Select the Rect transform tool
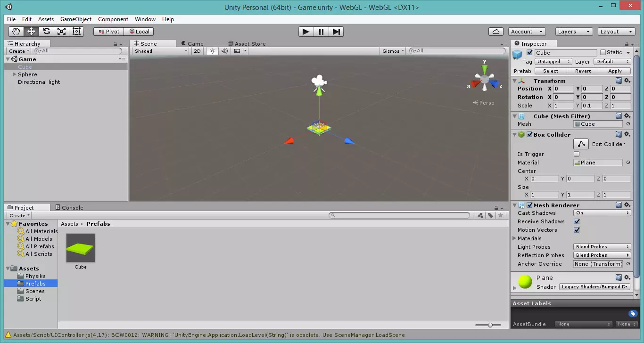This screenshot has height=343, width=644. coord(76,31)
